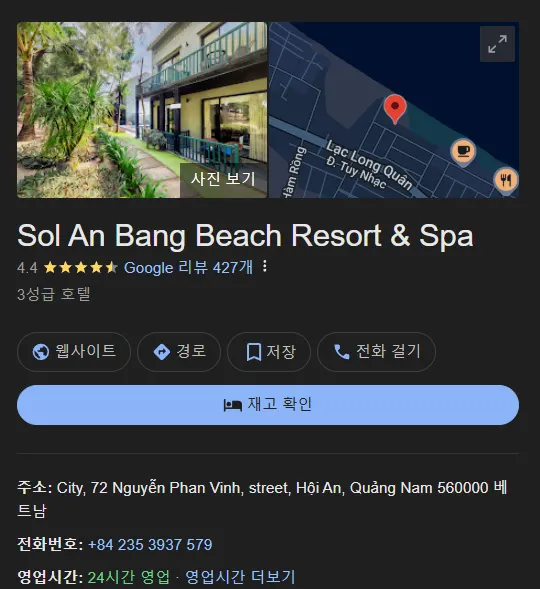
Task: Click the bookmark icon to 저장
Action: [x=253, y=352]
